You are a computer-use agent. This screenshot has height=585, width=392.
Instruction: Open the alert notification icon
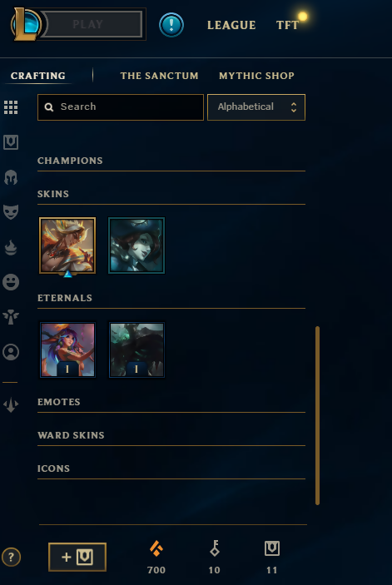(x=171, y=25)
